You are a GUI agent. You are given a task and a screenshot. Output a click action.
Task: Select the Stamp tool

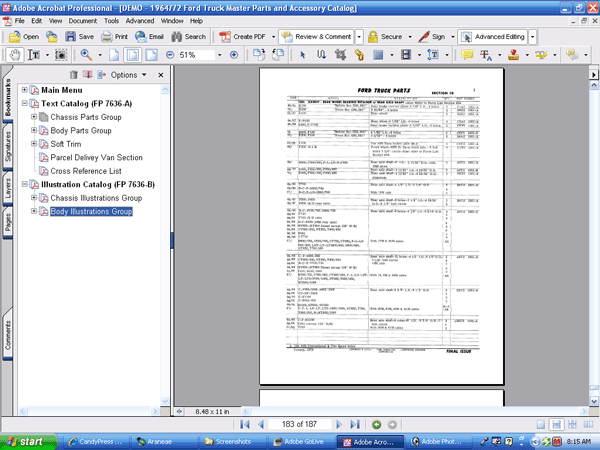click(514, 55)
